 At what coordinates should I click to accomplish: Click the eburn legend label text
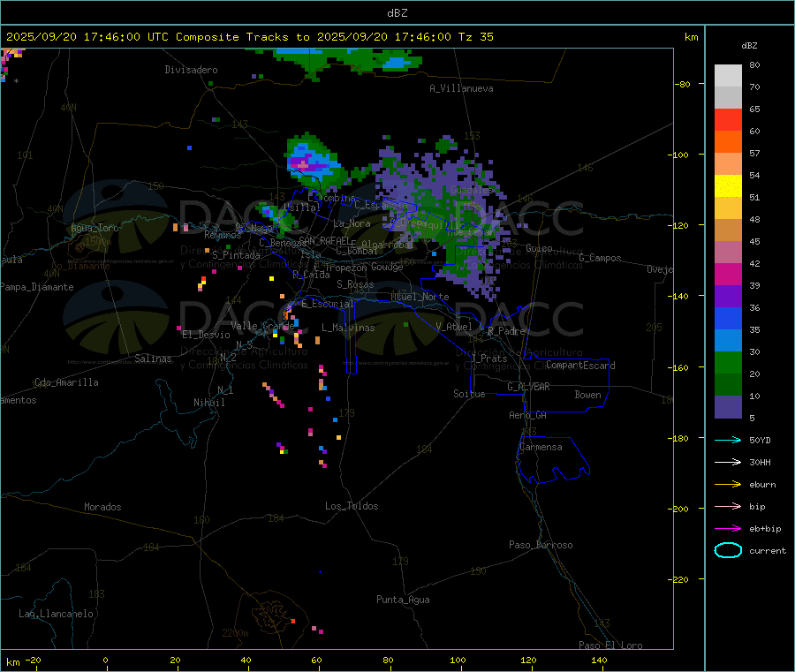pyautogui.click(x=762, y=485)
